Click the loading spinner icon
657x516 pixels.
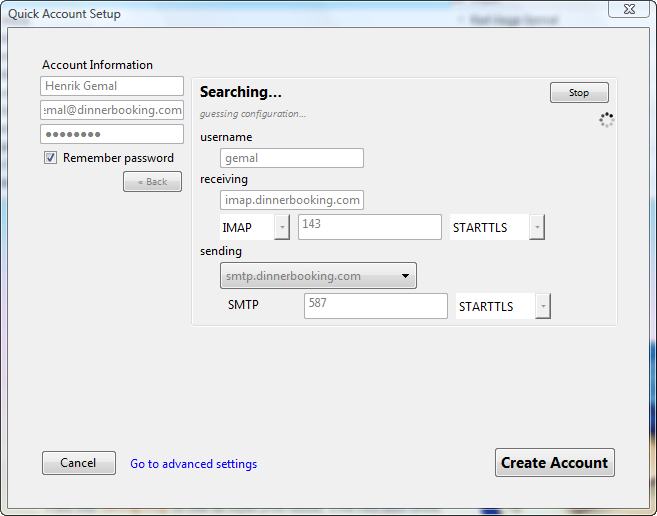click(x=606, y=120)
